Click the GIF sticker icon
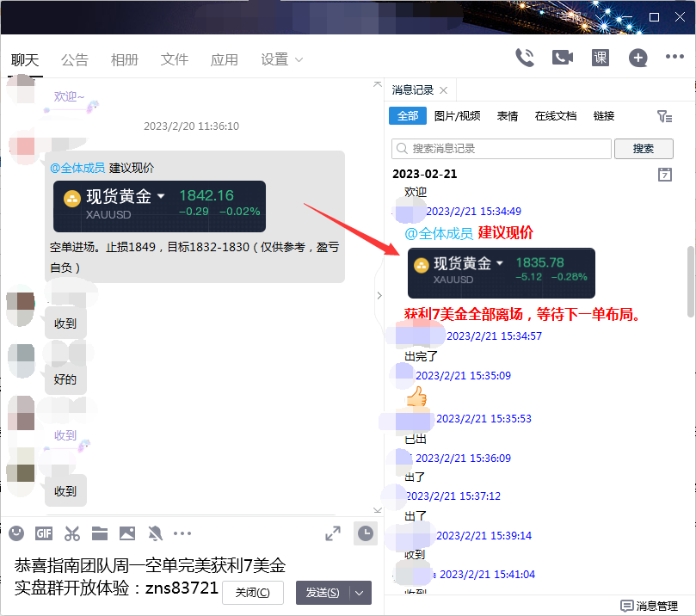The image size is (696, 616). pos(44,533)
